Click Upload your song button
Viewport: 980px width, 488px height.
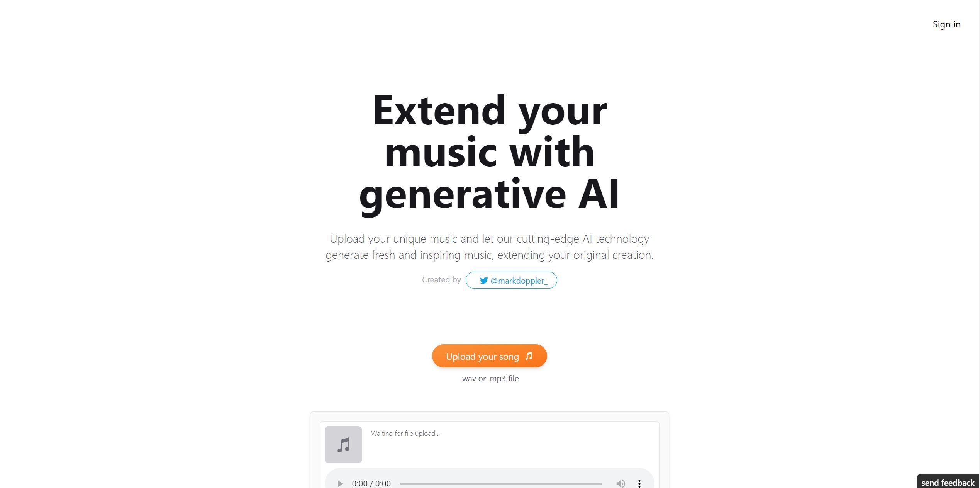click(x=489, y=355)
